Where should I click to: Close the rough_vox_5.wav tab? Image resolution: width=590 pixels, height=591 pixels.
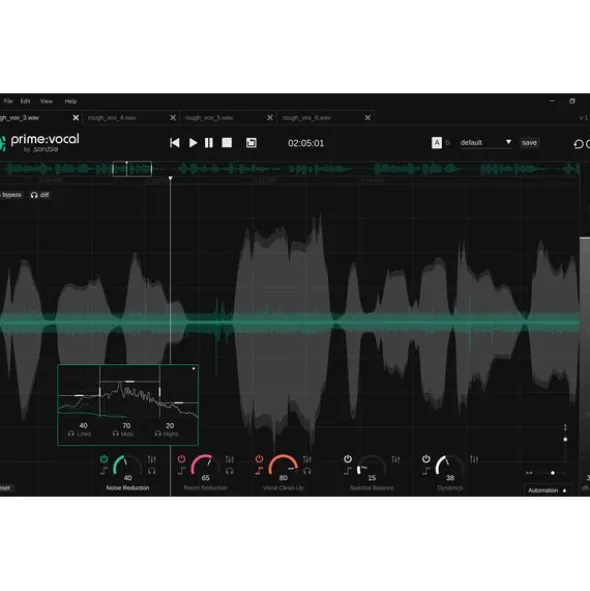270,118
